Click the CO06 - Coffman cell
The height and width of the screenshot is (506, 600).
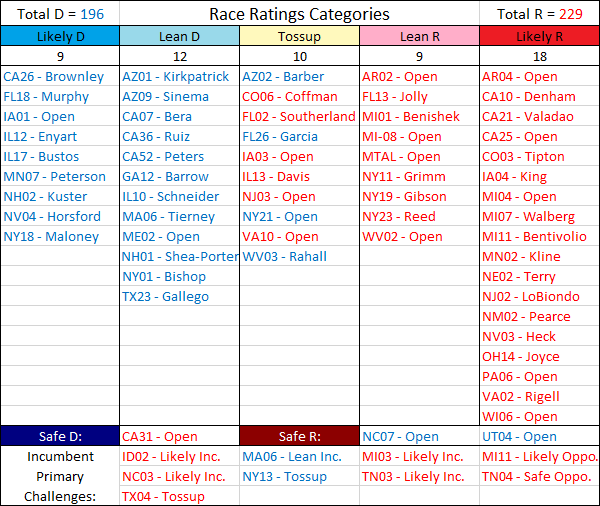point(299,96)
